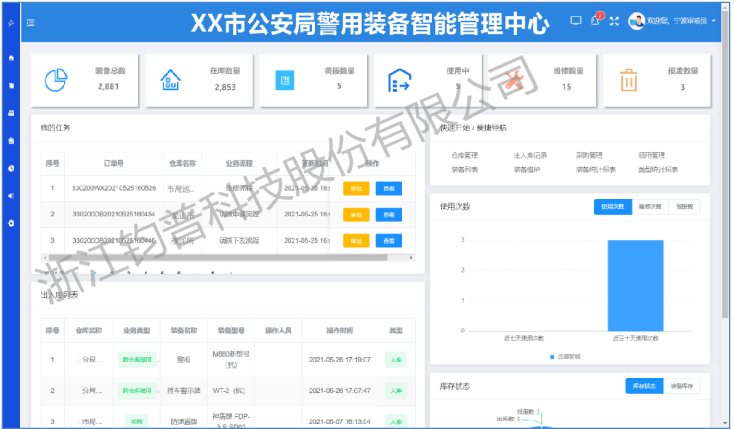Click the blue 查看 button for order 330200DB20210525160446
Viewport: 734px width, 429px height.
(389, 241)
